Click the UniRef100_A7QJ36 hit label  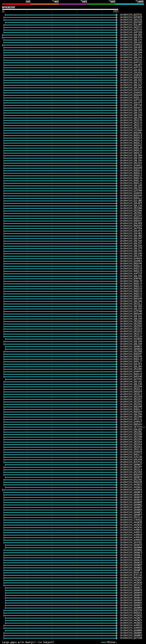click(x=131, y=457)
